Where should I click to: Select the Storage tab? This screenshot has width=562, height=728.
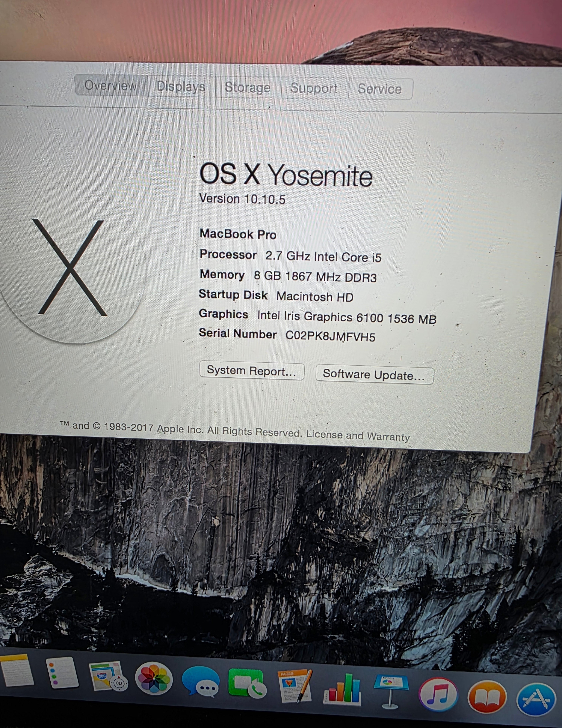[248, 88]
